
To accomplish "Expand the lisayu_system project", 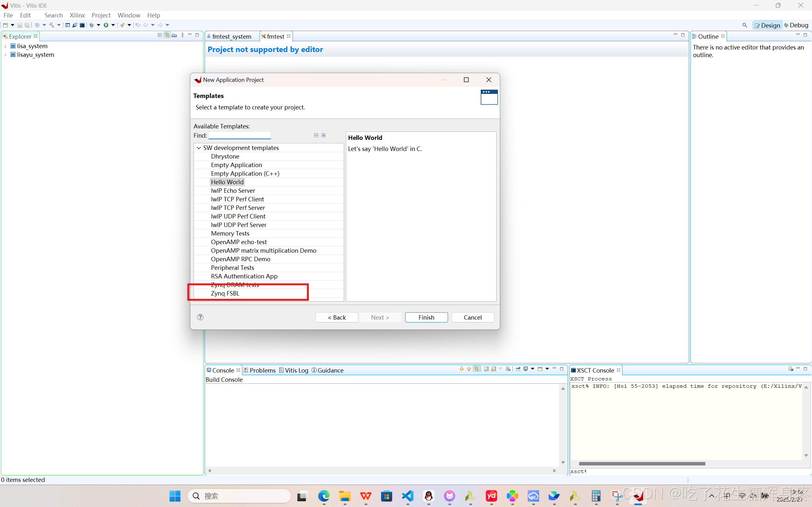I will point(5,55).
